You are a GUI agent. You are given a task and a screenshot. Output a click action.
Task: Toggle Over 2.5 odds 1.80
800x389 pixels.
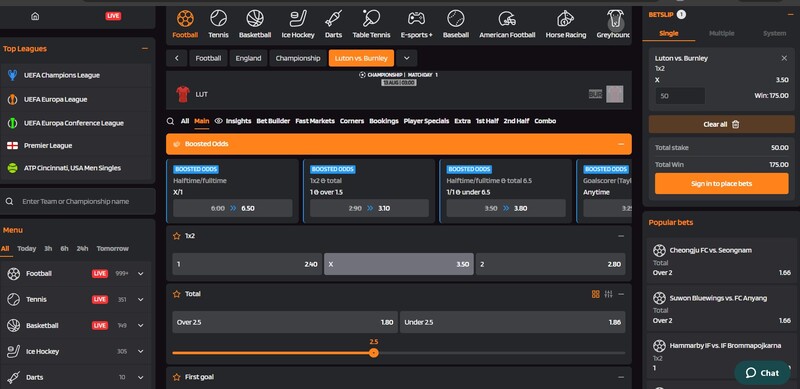pyautogui.click(x=285, y=322)
